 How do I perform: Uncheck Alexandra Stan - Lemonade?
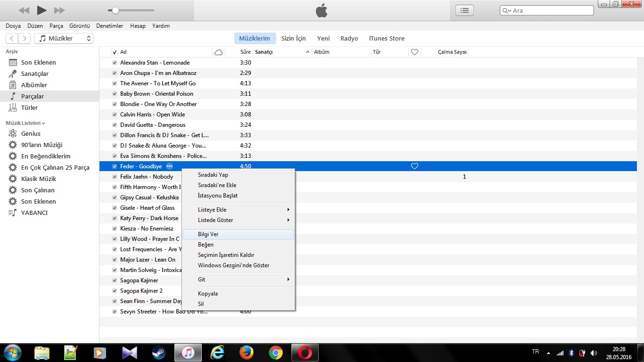click(x=115, y=62)
